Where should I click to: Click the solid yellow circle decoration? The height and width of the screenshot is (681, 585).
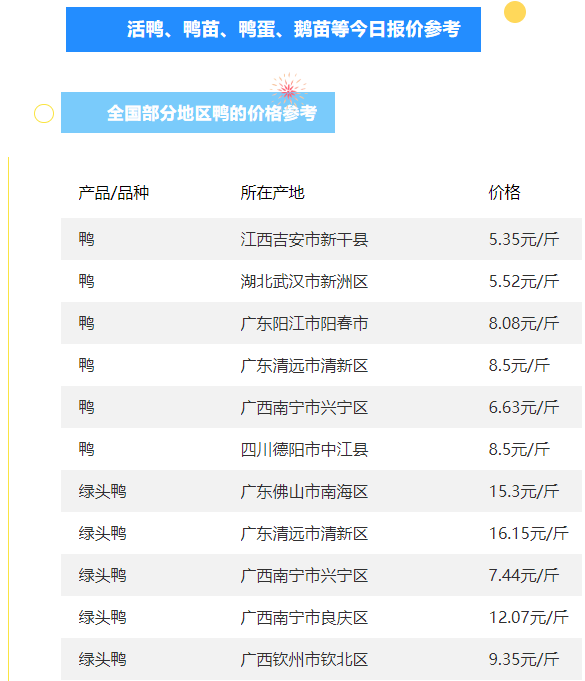(515, 12)
